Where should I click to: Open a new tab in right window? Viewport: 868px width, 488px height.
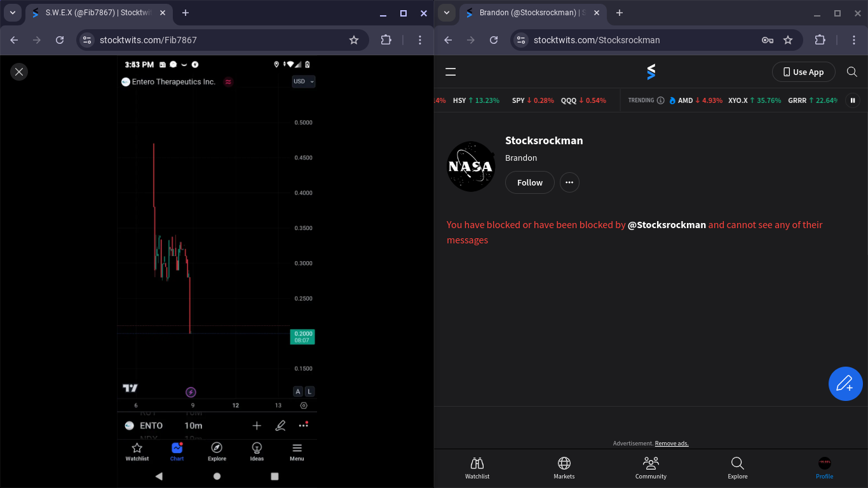point(620,13)
